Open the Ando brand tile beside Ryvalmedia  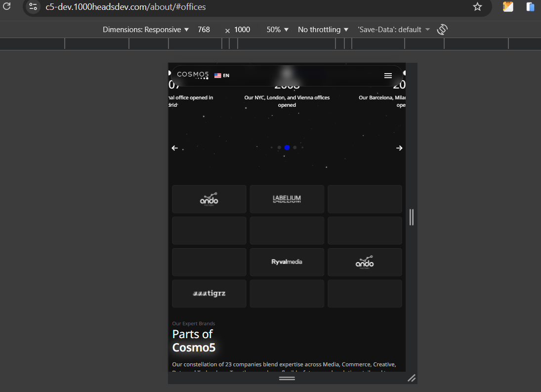pyautogui.click(x=365, y=262)
